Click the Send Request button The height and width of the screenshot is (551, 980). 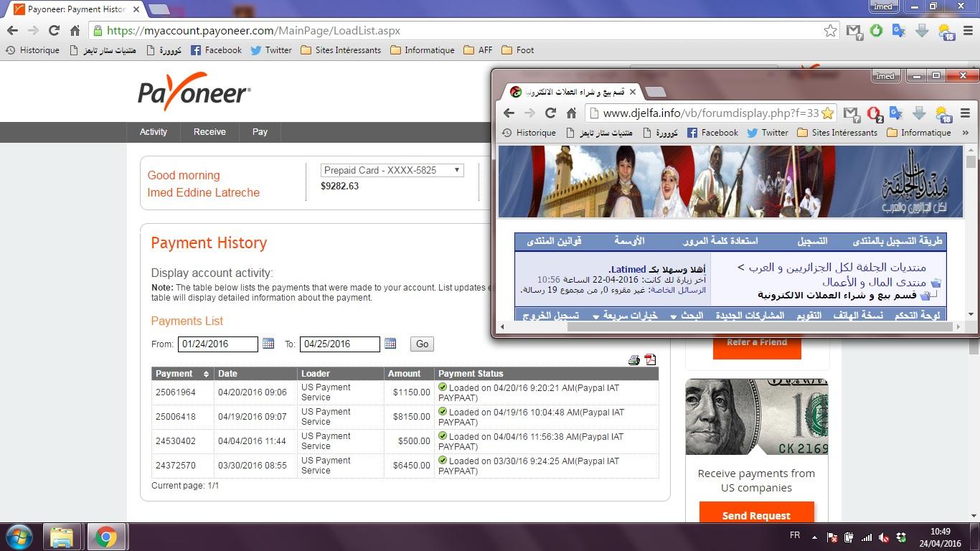click(756, 515)
